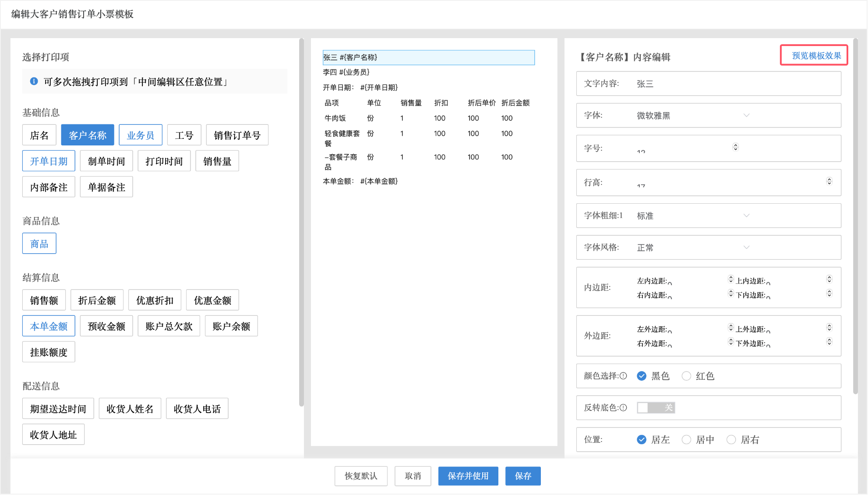Select the center alignment radio option
This screenshot has height=495, width=868.
(x=686, y=440)
